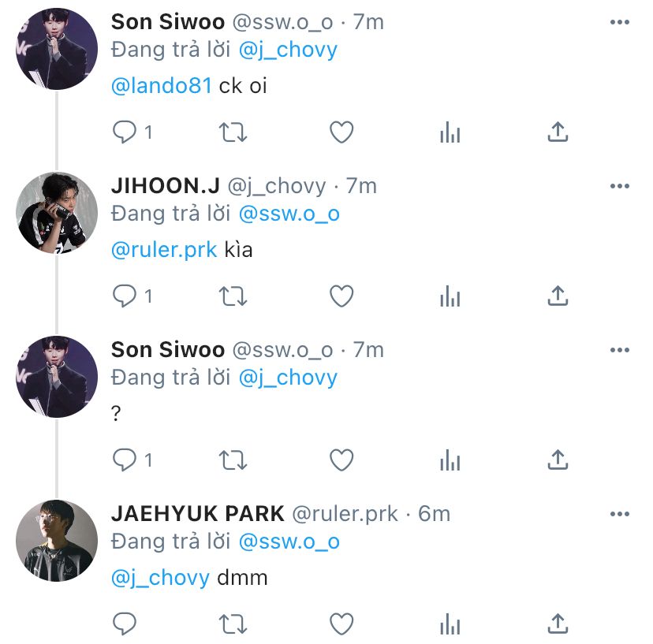653x644 pixels.
Task: Open the @lando81 mention link
Action: coord(162,86)
